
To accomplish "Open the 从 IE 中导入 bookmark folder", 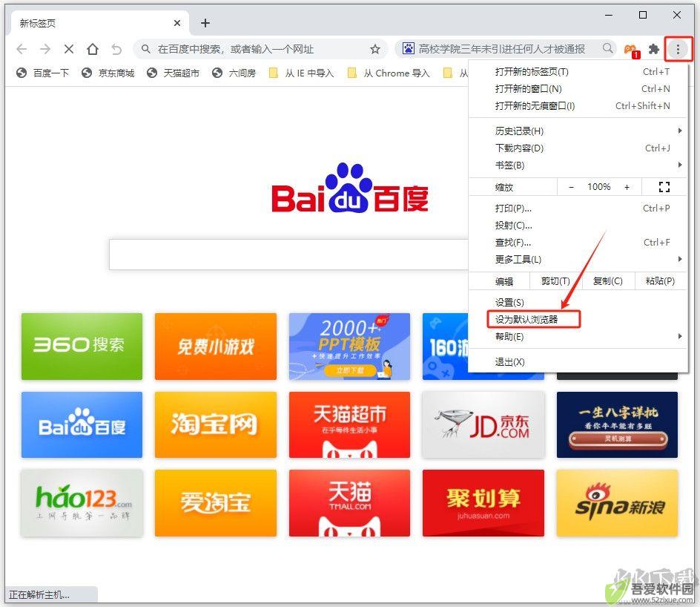I will pos(301,73).
